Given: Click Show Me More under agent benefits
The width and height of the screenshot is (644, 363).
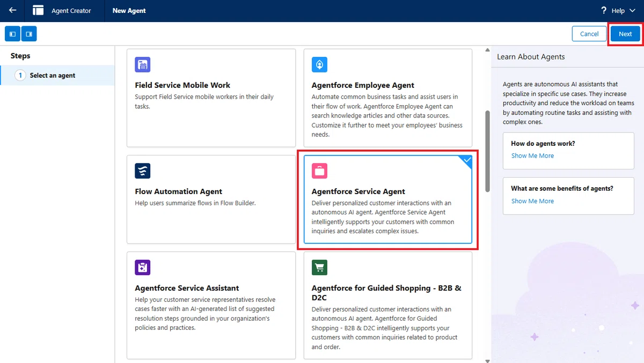Looking at the screenshot, I should pos(532,201).
